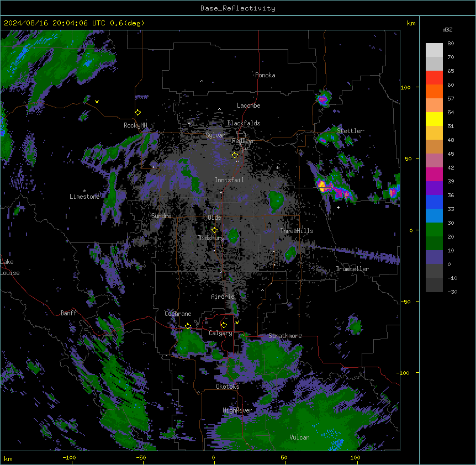Click the Banff city label
Image resolution: width=476 pixels, height=465 pixels.
point(68,313)
